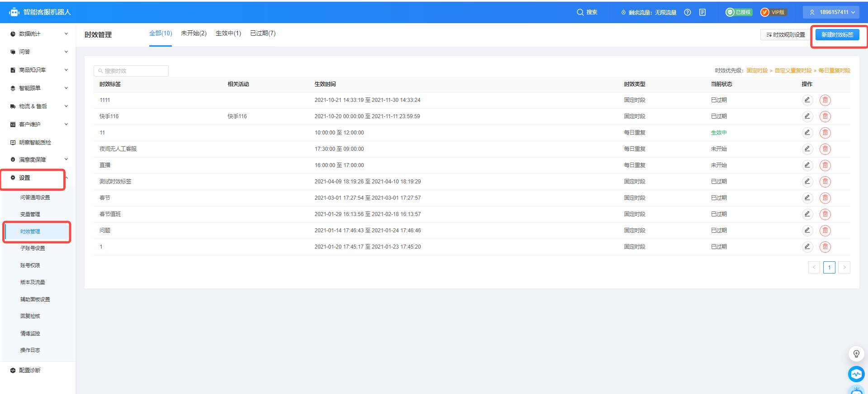Open the help question-mark icon
Image resolution: width=868 pixels, height=394 pixels.
click(688, 12)
